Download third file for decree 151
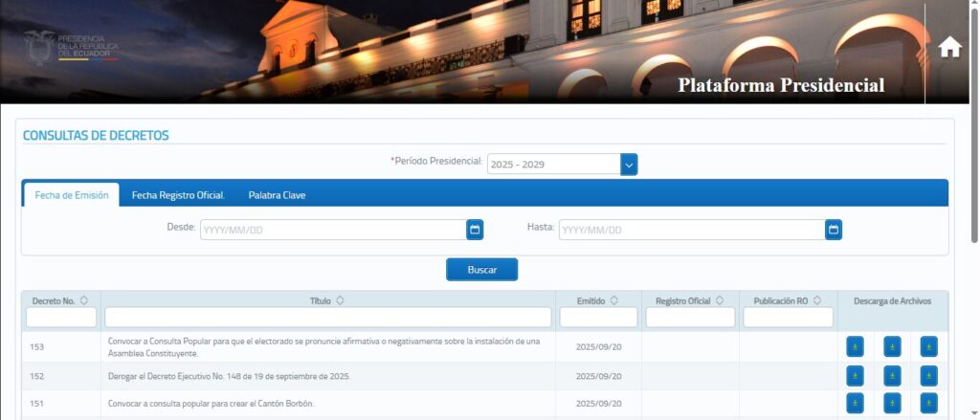Viewport: 980px width, 420px height. click(928, 404)
